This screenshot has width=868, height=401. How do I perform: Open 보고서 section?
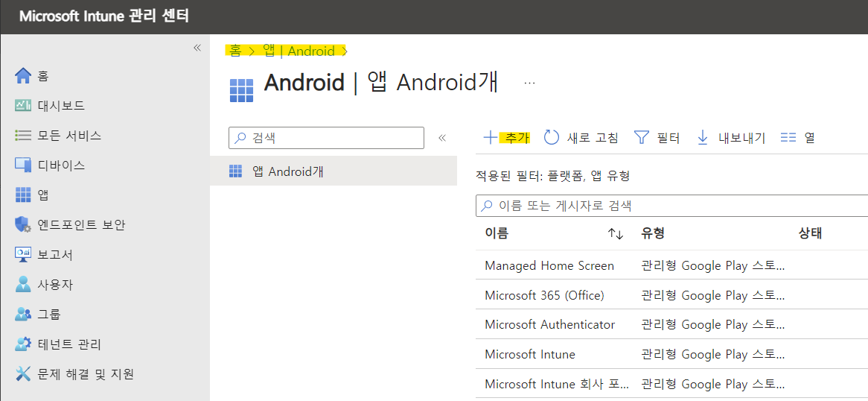point(44,255)
